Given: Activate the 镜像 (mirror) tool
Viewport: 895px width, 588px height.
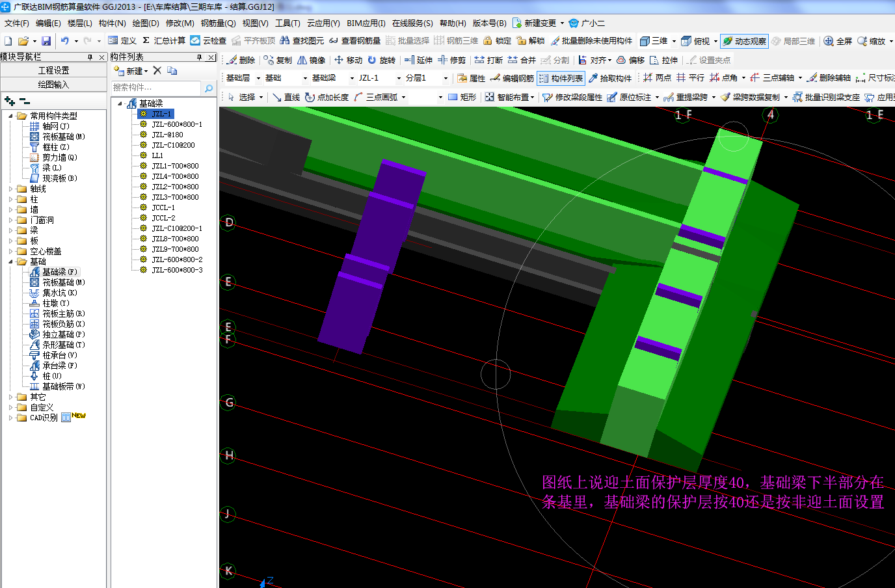Looking at the screenshot, I should 312,60.
